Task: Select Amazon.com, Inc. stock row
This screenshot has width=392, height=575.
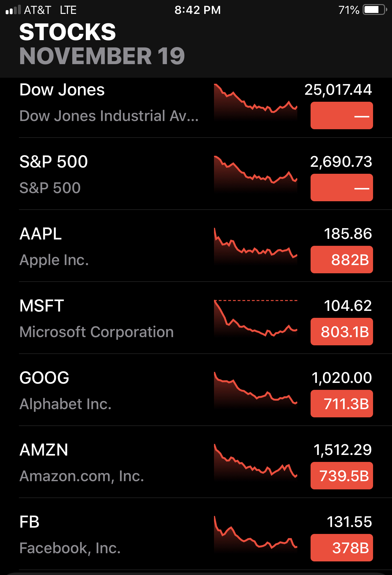Action: [x=81, y=476]
